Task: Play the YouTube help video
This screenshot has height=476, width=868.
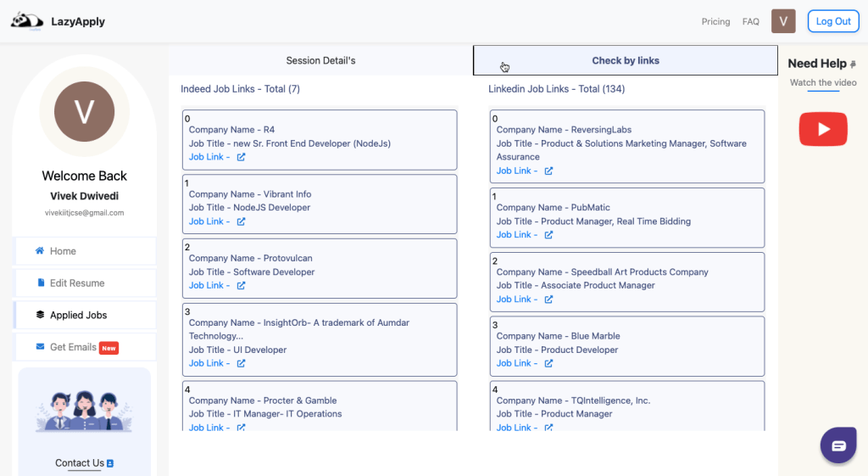Action: pos(823,129)
